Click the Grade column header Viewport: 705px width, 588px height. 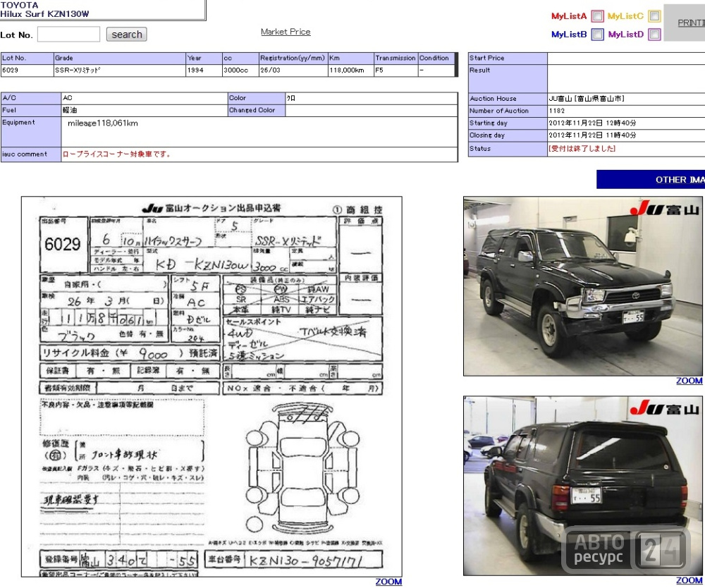tap(120, 58)
